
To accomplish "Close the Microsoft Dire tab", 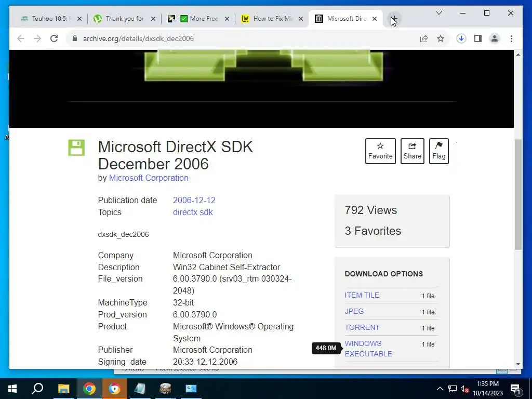I will 375,19.
